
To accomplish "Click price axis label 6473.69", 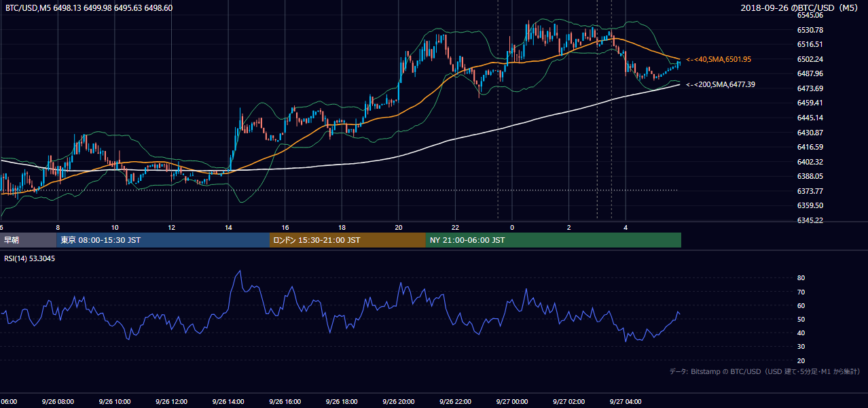I will click(810, 88).
